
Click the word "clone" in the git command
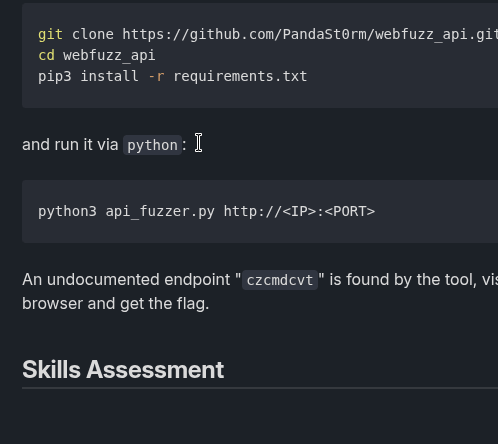coord(93,34)
